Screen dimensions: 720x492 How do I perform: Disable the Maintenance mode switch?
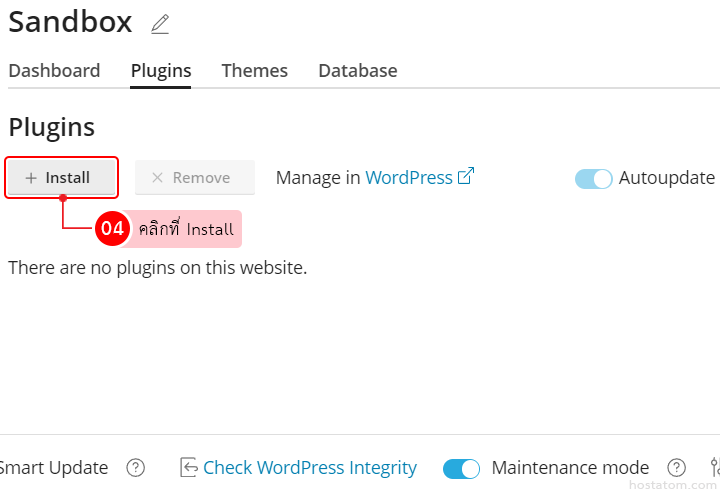pyautogui.click(x=462, y=468)
